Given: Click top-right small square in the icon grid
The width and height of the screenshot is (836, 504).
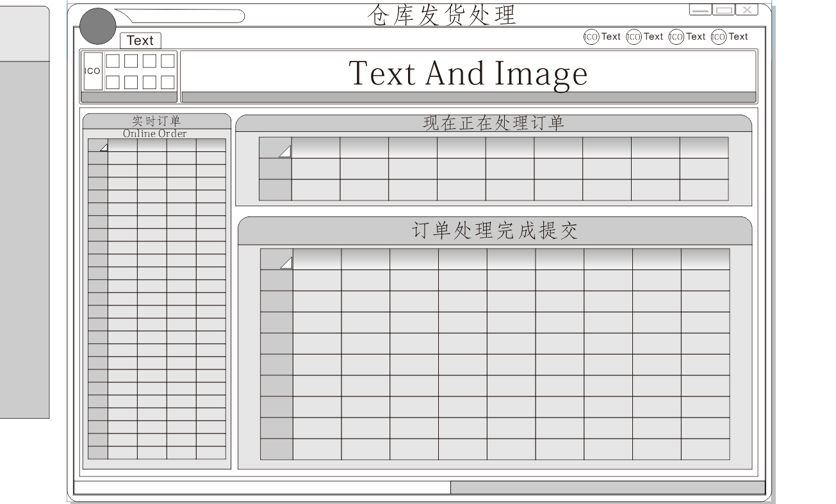Looking at the screenshot, I should (167, 61).
